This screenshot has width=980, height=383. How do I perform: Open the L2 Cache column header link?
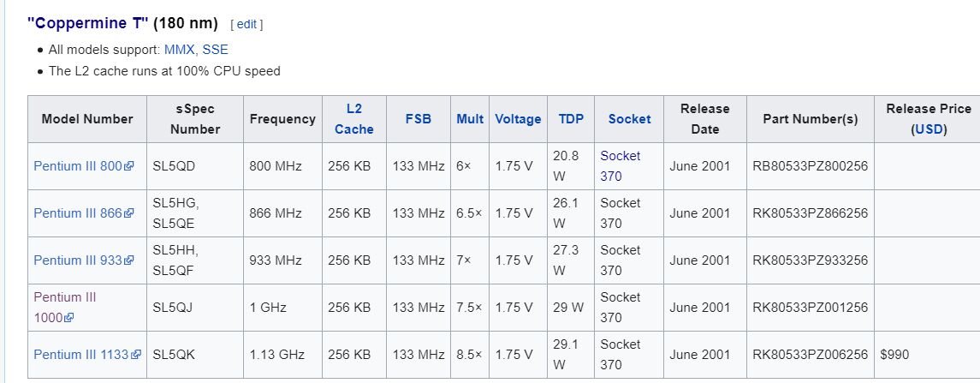coord(353,119)
